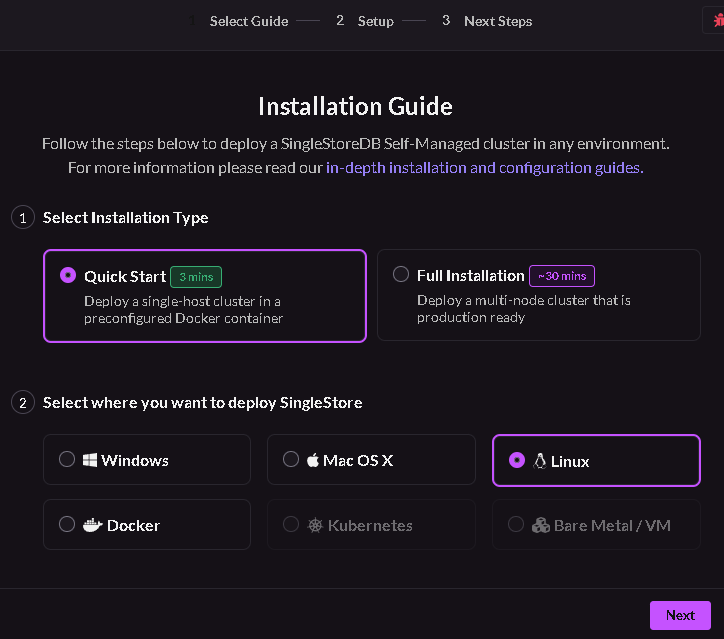Screen dimensions: 724x639
Task: Click the Kubernetes wheel icon
Action: [x=315, y=525]
